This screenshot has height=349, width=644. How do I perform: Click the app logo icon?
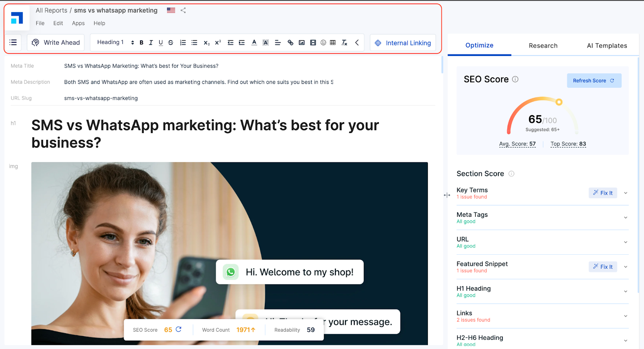pos(17,18)
